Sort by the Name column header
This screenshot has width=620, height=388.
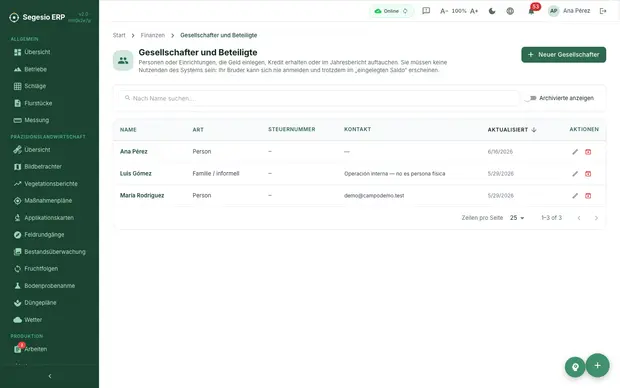128,130
